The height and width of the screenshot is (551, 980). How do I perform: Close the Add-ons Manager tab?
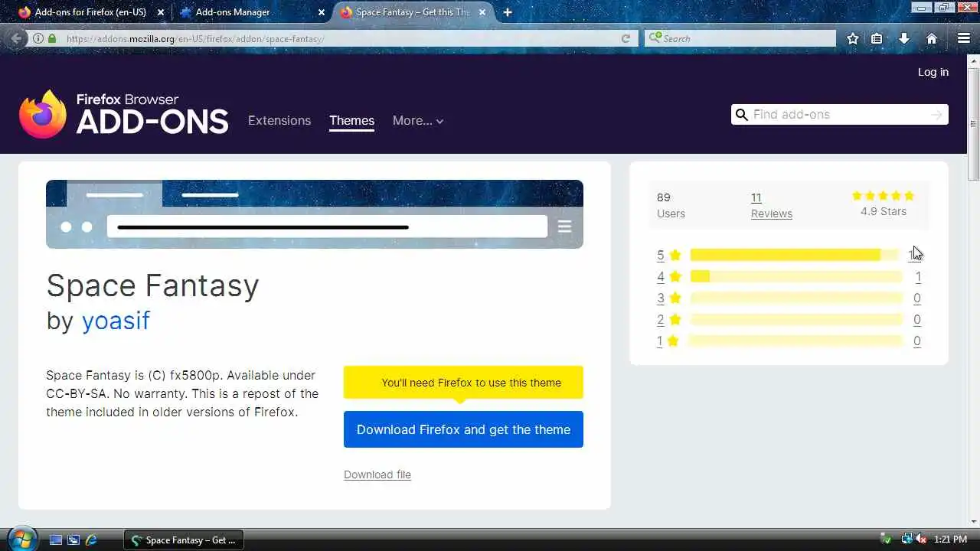click(x=322, y=12)
